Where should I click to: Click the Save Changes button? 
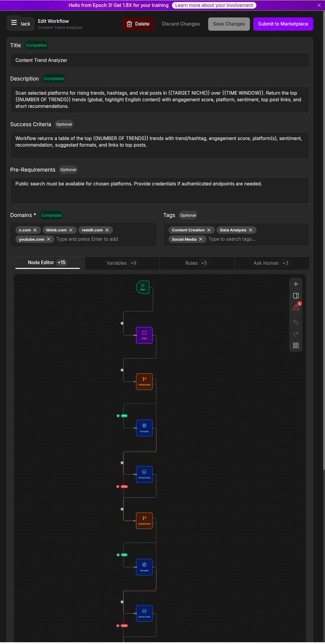(x=229, y=24)
